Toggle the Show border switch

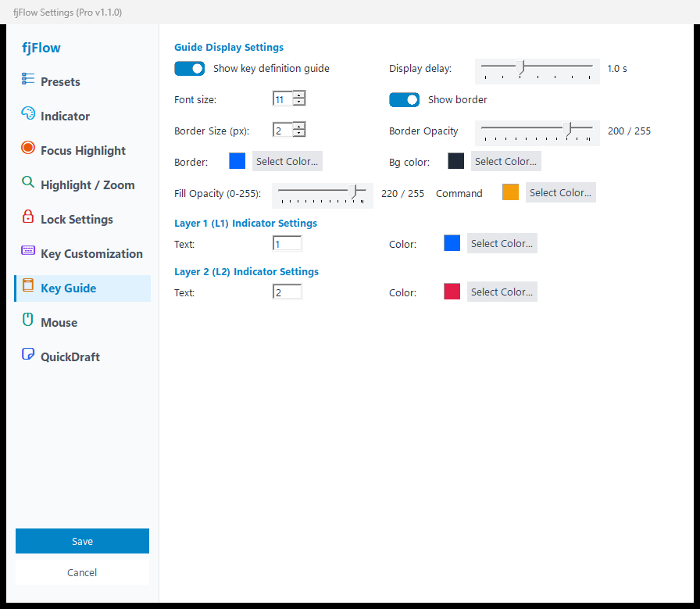point(404,99)
